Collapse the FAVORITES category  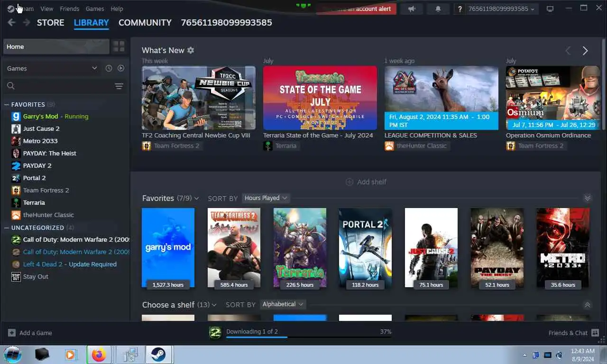click(x=7, y=104)
